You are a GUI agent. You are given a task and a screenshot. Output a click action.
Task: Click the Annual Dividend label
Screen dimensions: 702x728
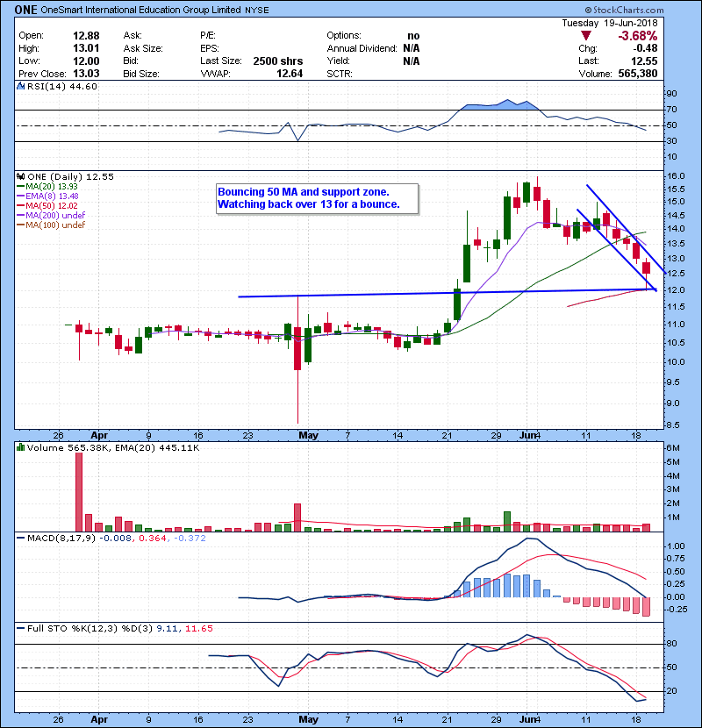coord(362,48)
